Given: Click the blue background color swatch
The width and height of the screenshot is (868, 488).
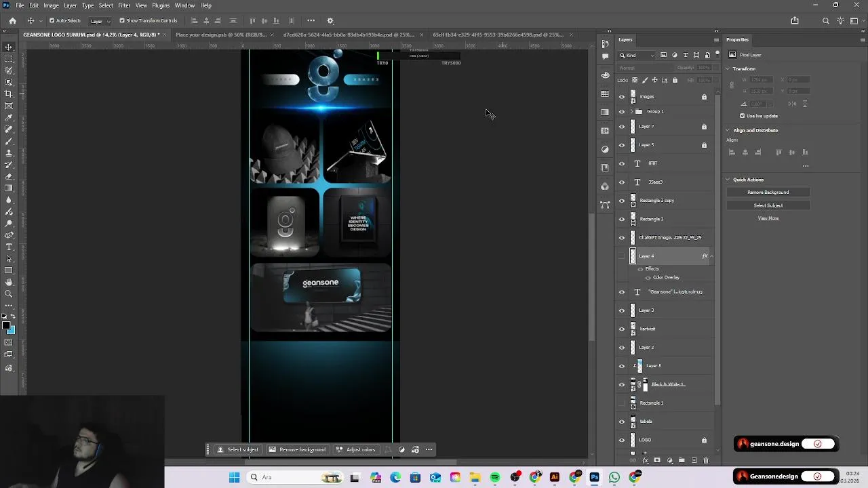Looking at the screenshot, I should pyautogui.click(x=12, y=331).
